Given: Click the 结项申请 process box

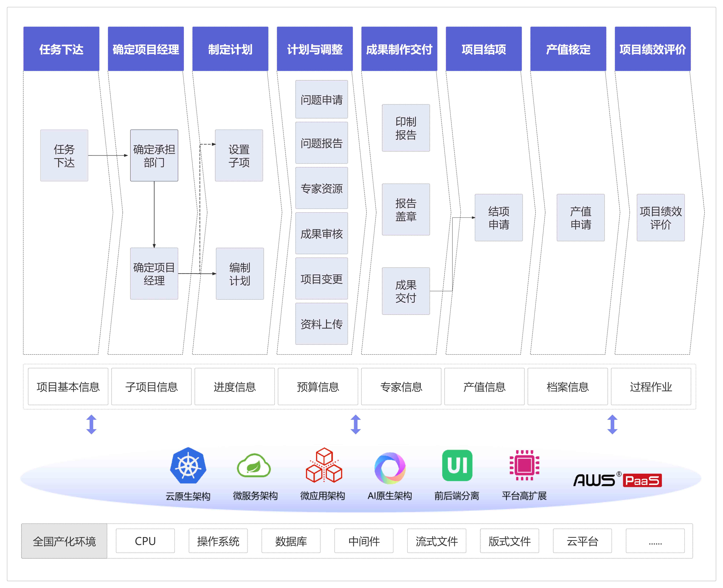Looking at the screenshot, I should 498,217.
